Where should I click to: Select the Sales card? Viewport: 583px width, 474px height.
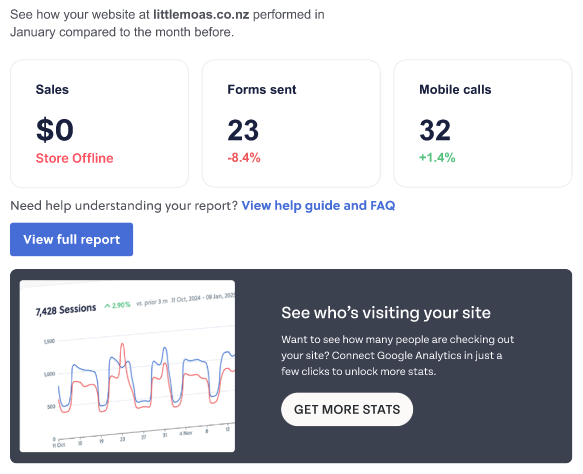99,123
